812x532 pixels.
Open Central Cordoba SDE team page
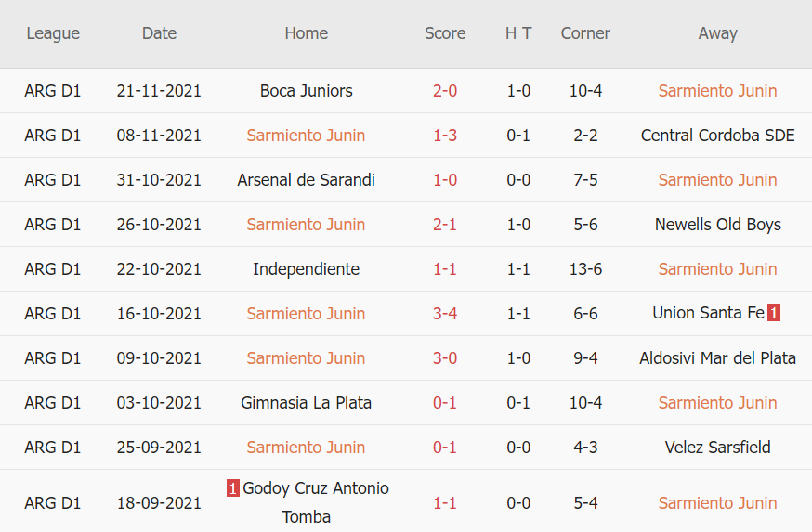[717, 136]
